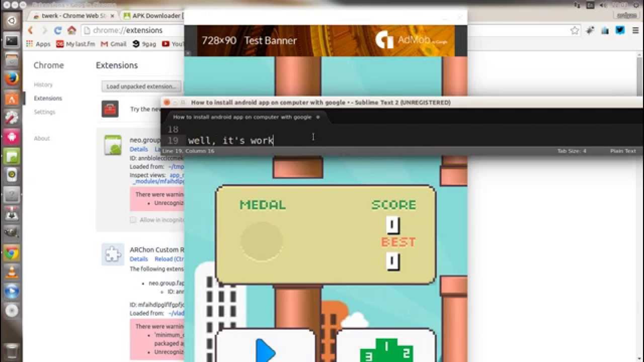The image size is (644, 362).
Task: Click the AdMob test banner ad
Action: click(x=325, y=41)
